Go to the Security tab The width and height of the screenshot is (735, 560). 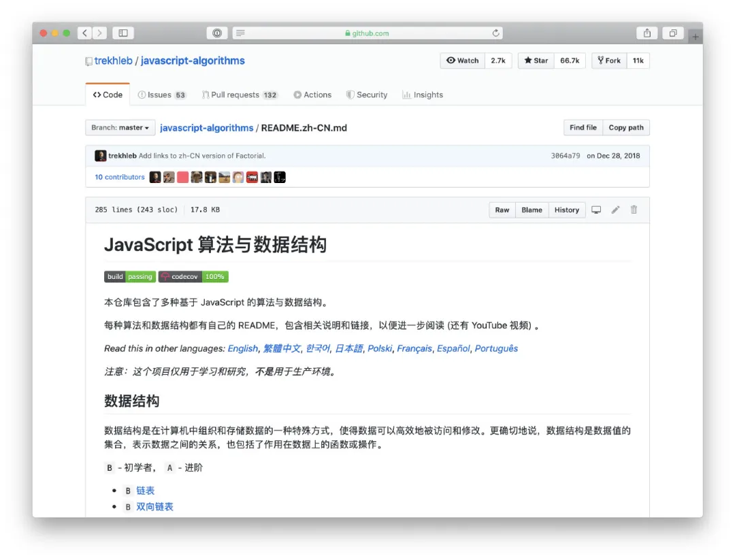tap(367, 95)
